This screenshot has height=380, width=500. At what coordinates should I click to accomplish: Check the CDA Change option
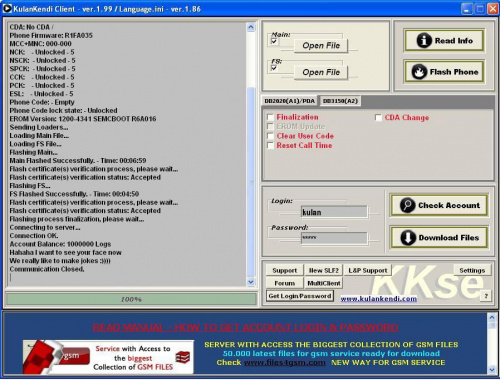tap(378, 118)
